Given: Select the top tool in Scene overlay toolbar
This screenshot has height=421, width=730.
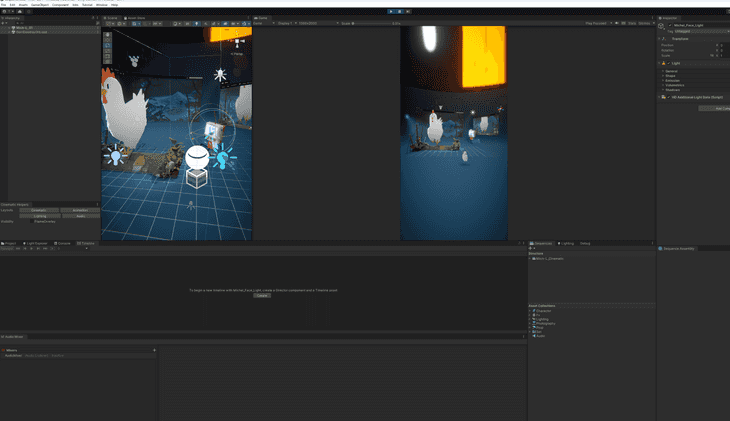Looking at the screenshot, I should coord(108,35).
